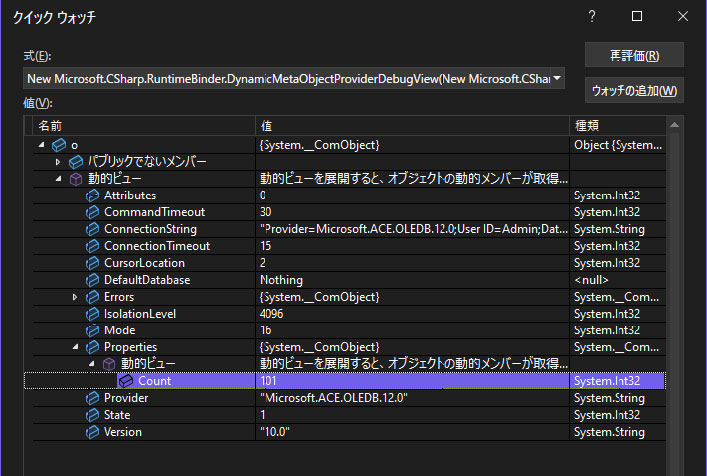The height and width of the screenshot is (476, 707).
Task: Click the ConnectionTimeout property icon
Action: (x=92, y=246)
